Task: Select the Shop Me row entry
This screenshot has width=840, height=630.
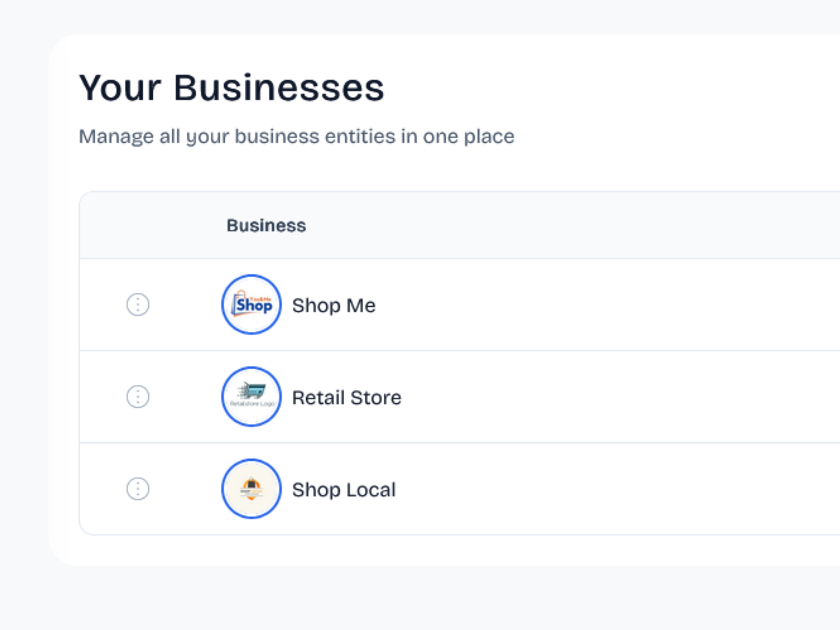Action: click(x=394, y=305)
